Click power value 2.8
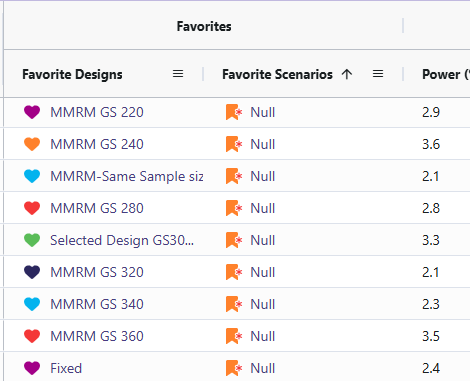The height and width of the screenshot is (381, 470). click(x=431, y=208)
